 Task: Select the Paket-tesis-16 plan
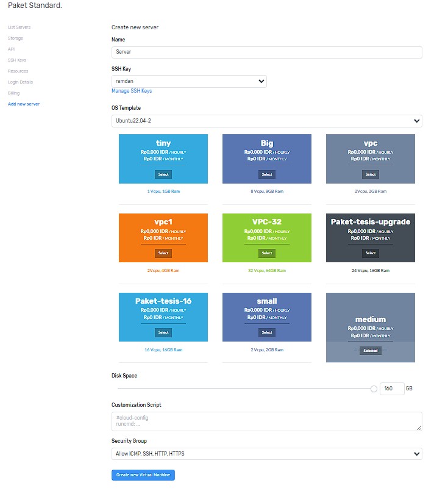tap(163, 332)
